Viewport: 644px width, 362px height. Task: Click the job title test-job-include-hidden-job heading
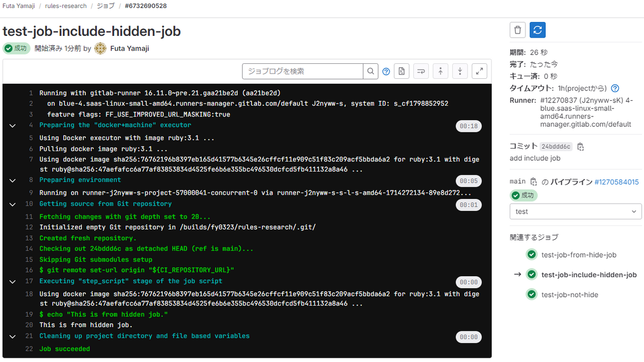(92, 31)
